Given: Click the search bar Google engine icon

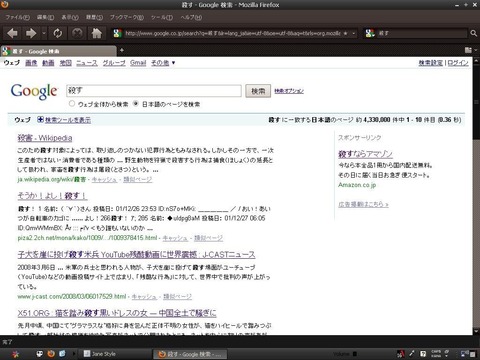Looking at the screenshot, I should [370, 33].
